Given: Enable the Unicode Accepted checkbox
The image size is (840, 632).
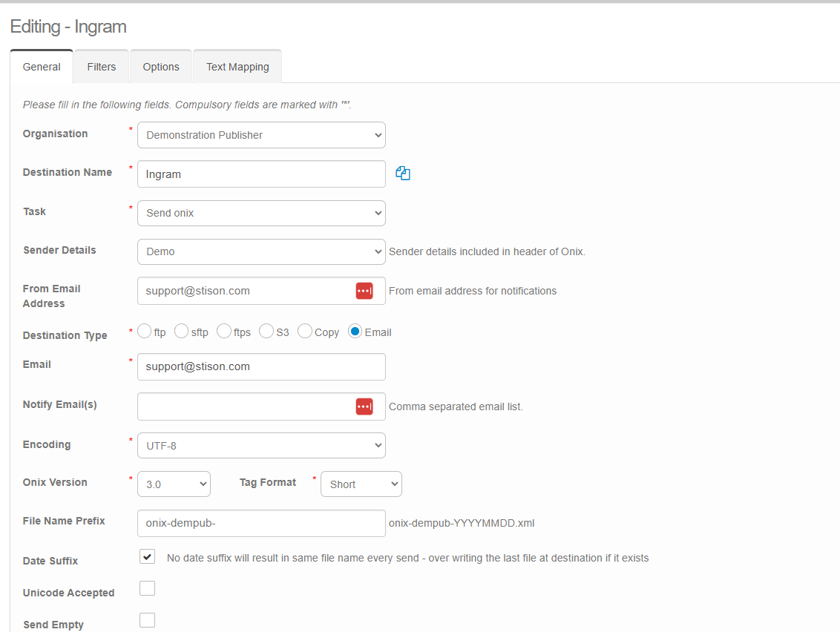Looking at the screenshot, I should click(147, 588).
